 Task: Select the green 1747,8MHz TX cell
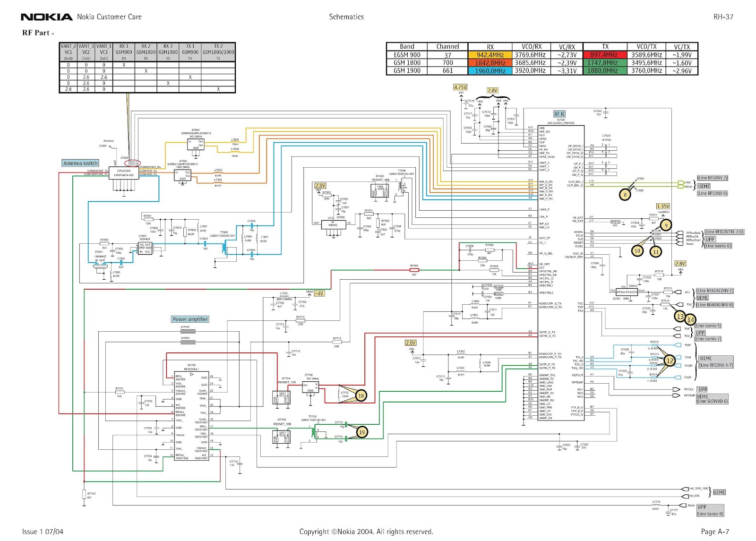pos(605,63)
